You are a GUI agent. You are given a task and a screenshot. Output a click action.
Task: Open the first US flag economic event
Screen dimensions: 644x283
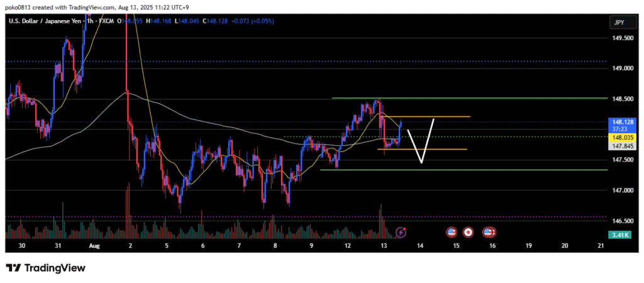coord(451,233)
